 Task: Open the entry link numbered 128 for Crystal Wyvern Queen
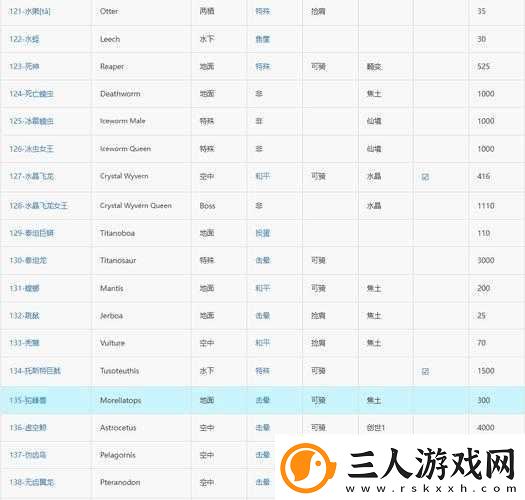38,205
